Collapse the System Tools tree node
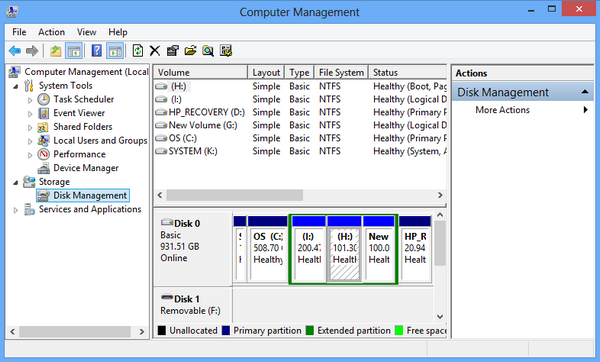The image size is (600, 362). (16, 86)
